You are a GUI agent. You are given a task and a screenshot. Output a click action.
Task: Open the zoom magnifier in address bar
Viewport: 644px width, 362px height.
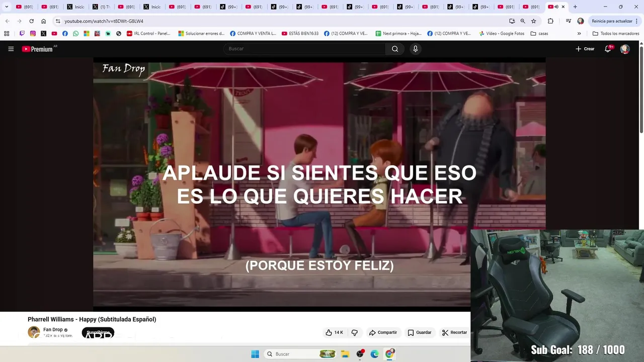(x=523, y=21)
